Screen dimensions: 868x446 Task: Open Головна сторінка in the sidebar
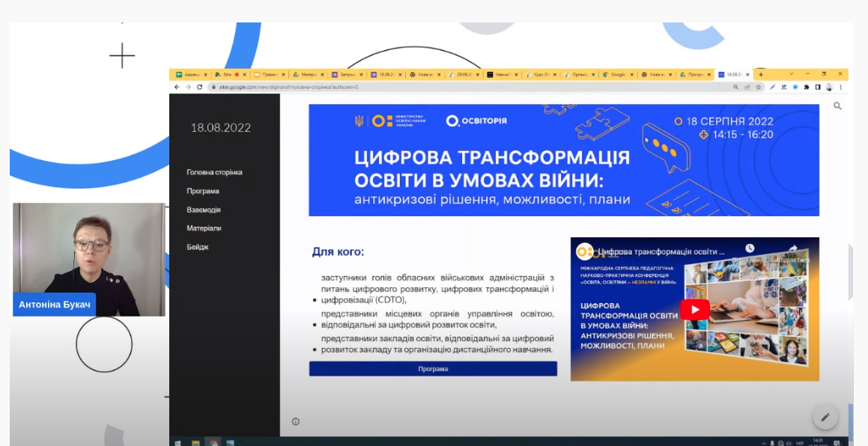[214, 172]
